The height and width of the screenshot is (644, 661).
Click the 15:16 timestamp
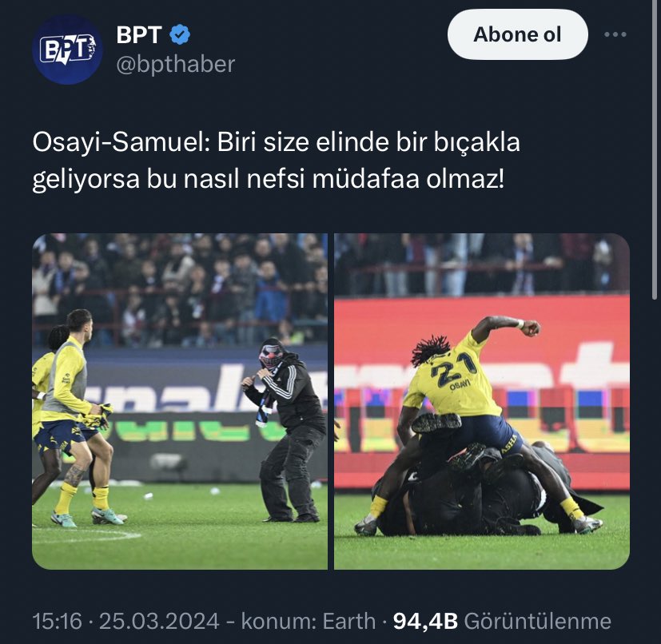[57, 622]
